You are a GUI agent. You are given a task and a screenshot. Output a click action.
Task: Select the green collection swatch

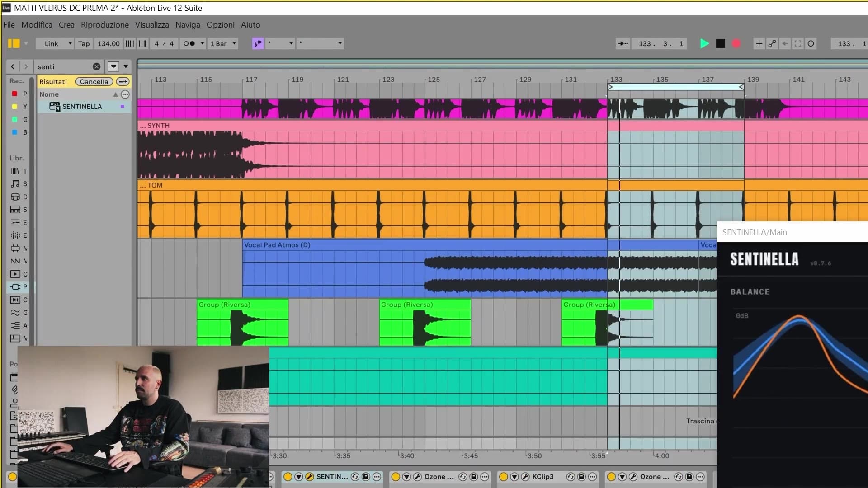click(x=14, y=119)
